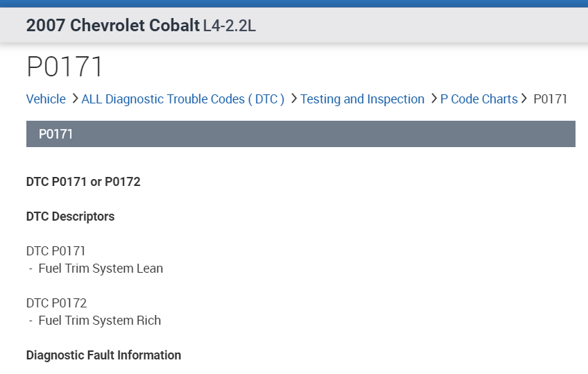Viewport: 588px width, 374px height.
Task: Click the chevron before Testing and Inspection
Action: [x=294, y=99]
